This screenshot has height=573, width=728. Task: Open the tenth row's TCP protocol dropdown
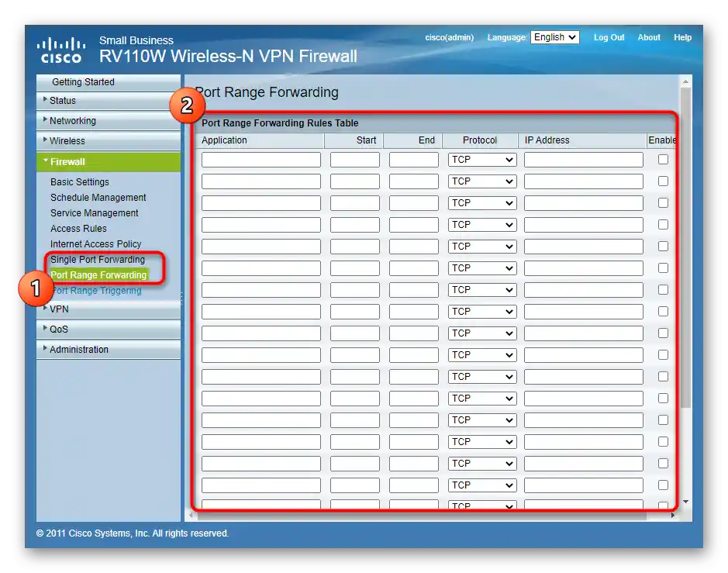482,355
